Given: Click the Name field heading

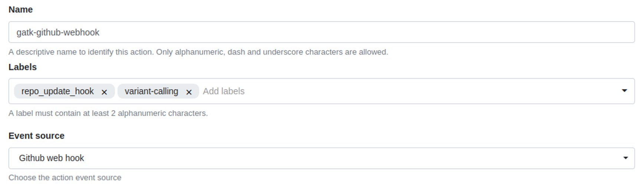Looking at the screenshot, I should [21, 10].
